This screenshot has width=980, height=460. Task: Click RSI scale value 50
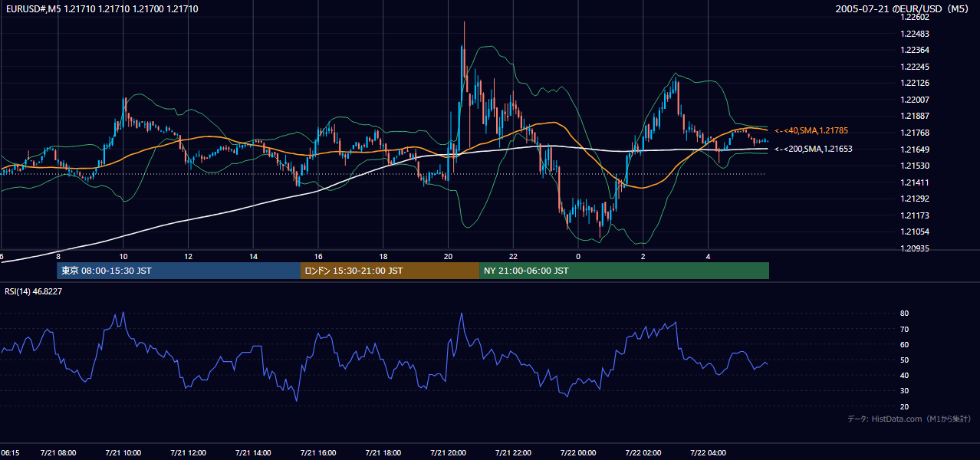905,360
